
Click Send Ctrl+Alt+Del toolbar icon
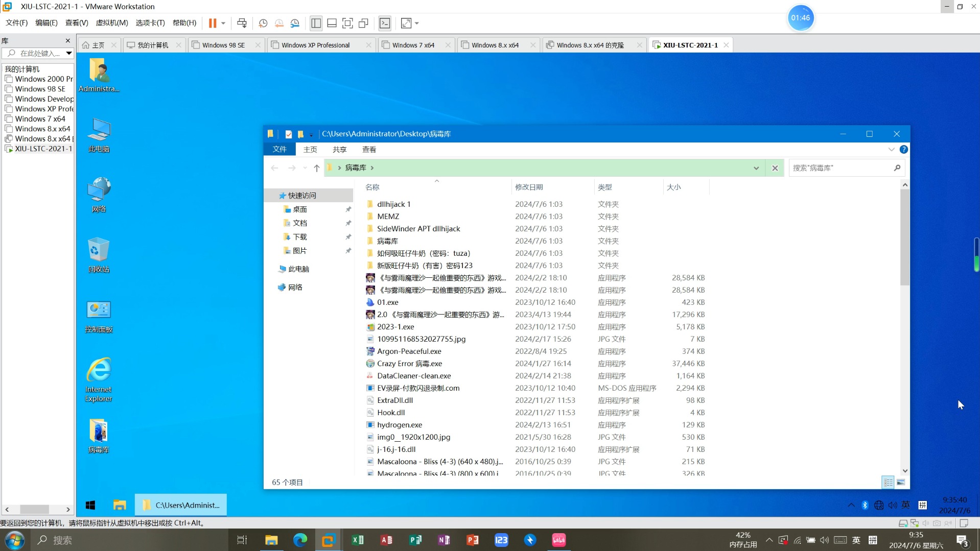(x=242, y=23)
